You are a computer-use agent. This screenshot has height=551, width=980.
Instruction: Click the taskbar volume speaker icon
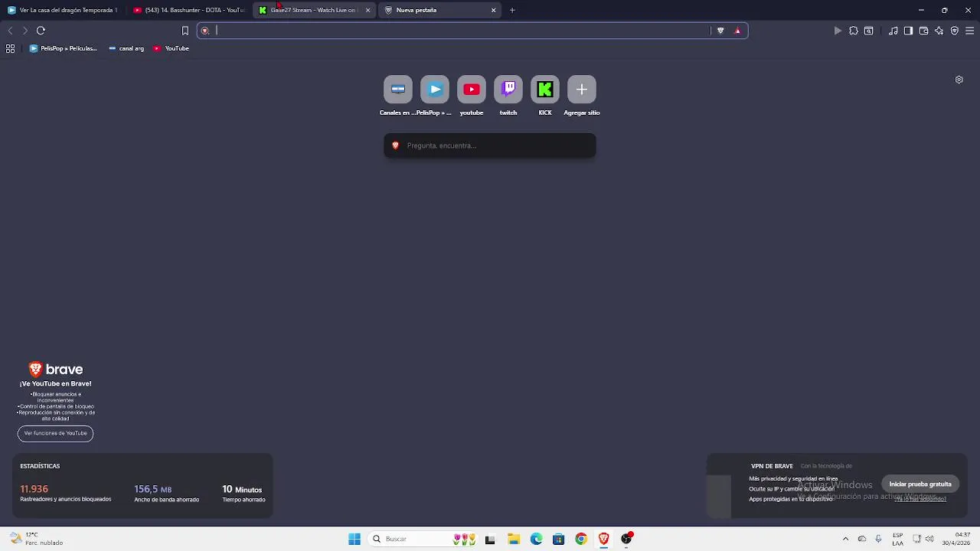pos(929,539)
